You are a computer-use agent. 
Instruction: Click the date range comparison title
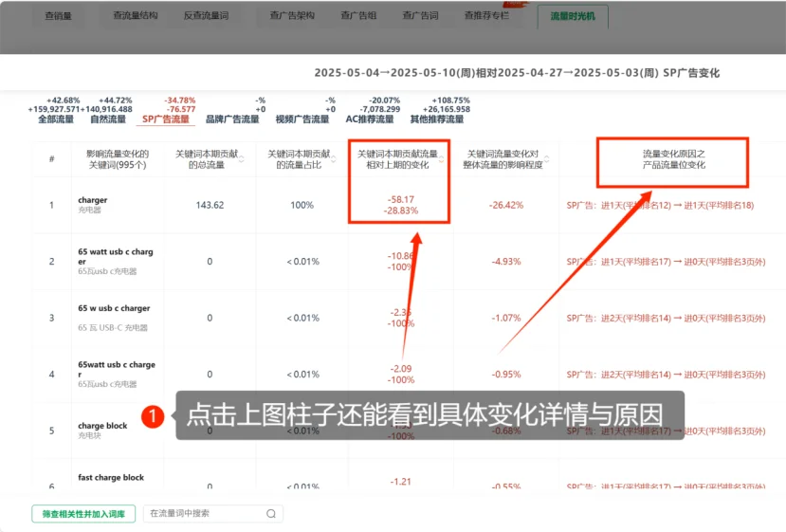(517, 73)
